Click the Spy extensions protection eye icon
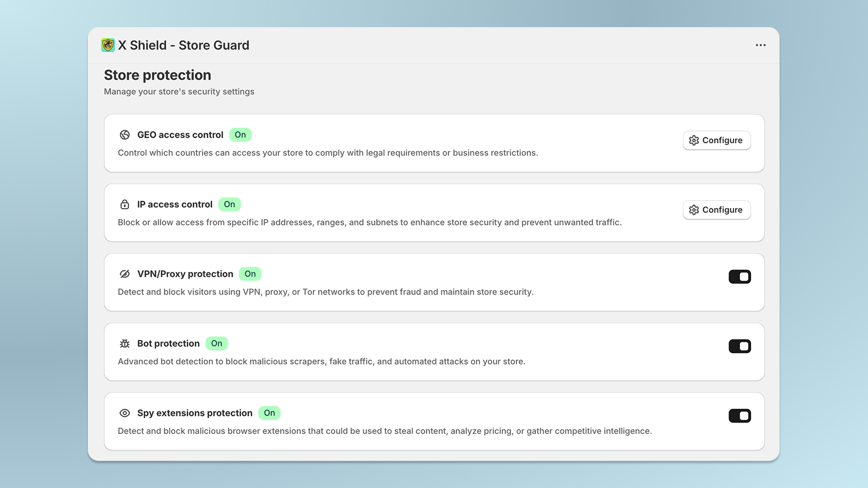 pos(124,413)
